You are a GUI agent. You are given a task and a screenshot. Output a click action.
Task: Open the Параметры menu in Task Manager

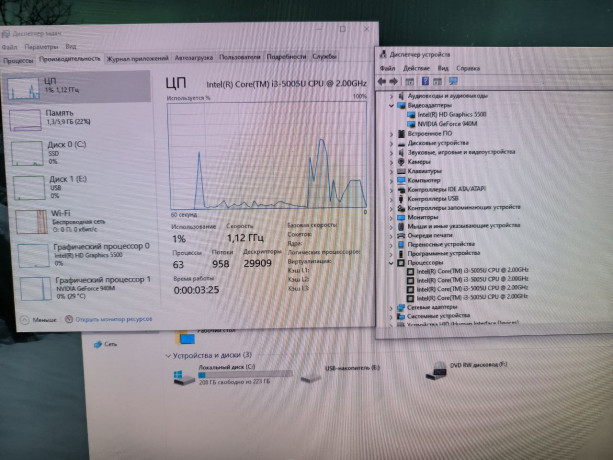click(41, 47)
